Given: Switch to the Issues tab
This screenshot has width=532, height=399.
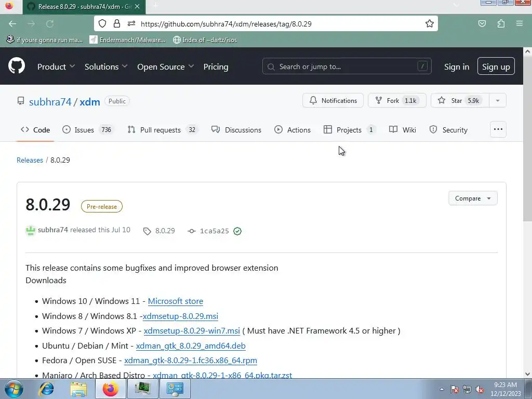Looking at the screenshot, I should coord(88,129).
